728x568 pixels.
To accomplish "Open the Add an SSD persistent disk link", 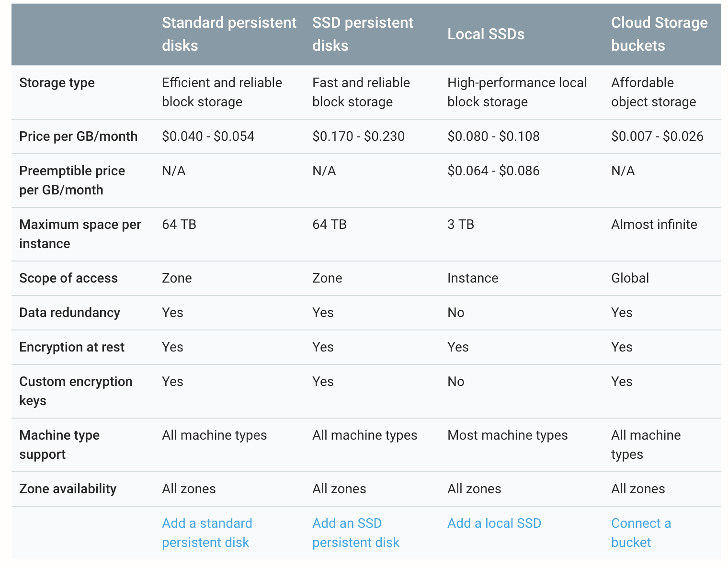I will tap(356, 533).
